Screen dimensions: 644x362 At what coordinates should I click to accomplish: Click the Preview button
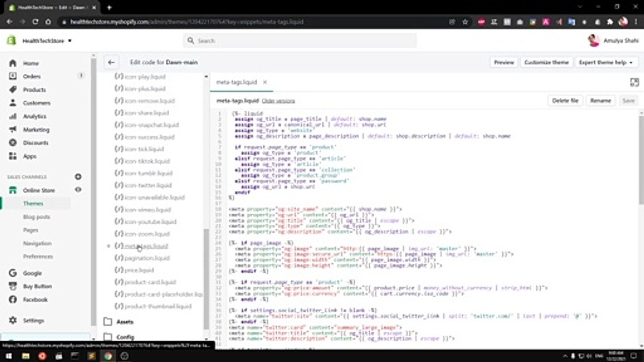point(504,62)
